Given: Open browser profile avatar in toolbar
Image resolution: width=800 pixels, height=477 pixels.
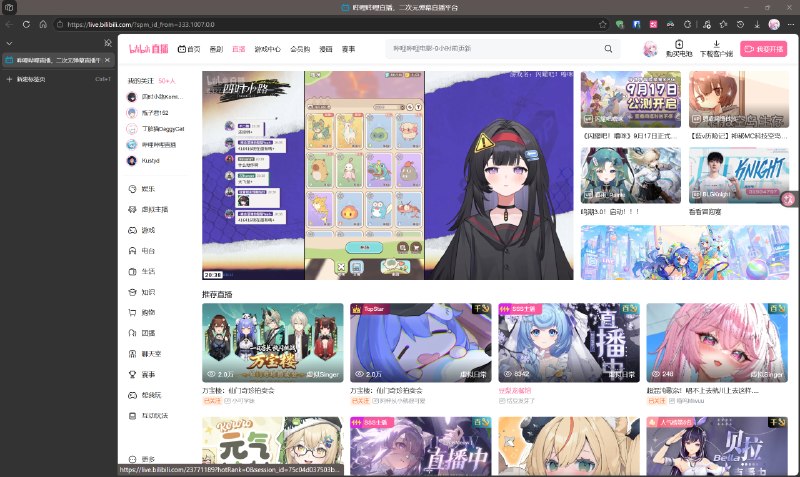Looking at the screenshot, I should pos(774,24).
